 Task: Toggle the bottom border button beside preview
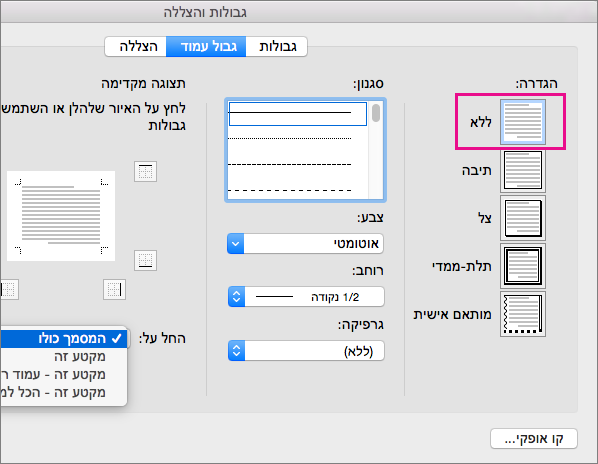pos(145,260)
